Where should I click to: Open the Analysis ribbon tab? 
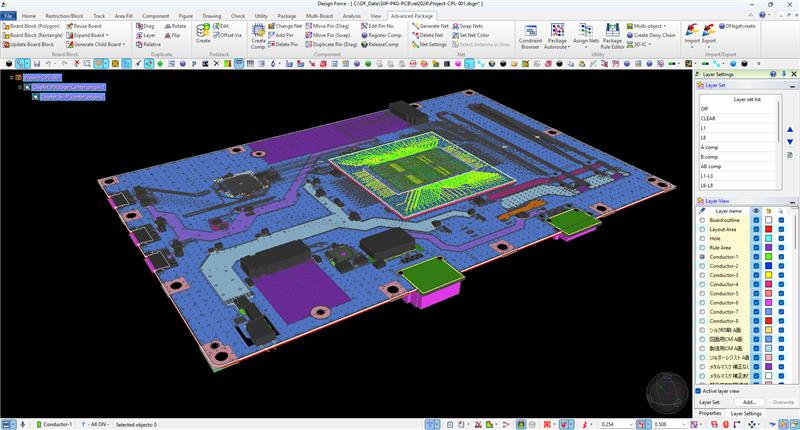click(352, 17)
